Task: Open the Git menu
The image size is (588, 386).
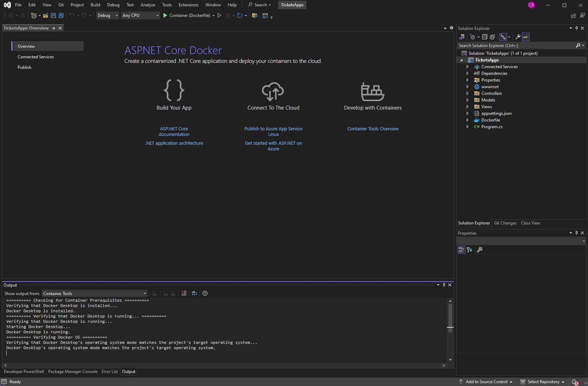Action: [x=61, y=5]
